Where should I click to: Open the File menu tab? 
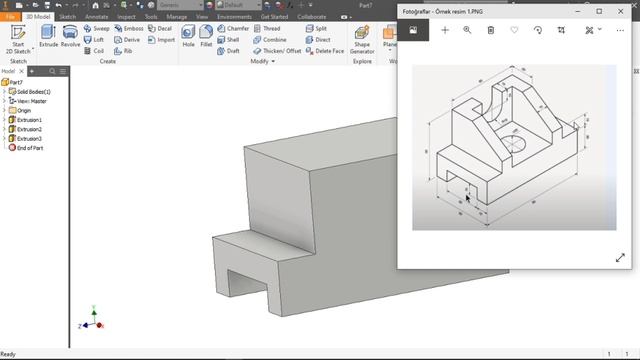(11, 17)
